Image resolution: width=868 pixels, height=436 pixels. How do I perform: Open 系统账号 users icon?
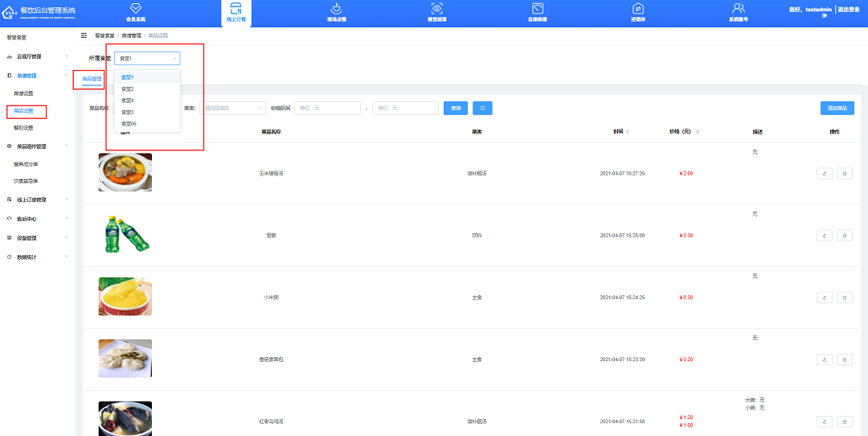coord(738,9)
